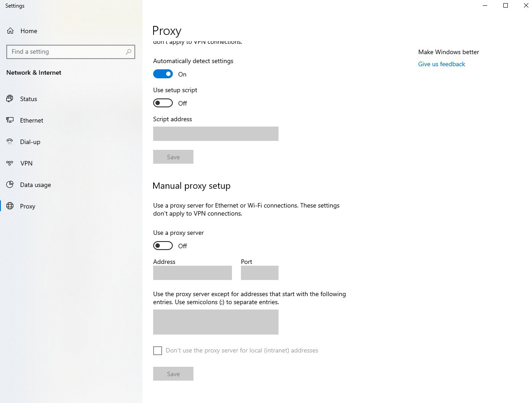Click the Data usage icon
This screenshot has height=403, width=532.
[10, 185]
